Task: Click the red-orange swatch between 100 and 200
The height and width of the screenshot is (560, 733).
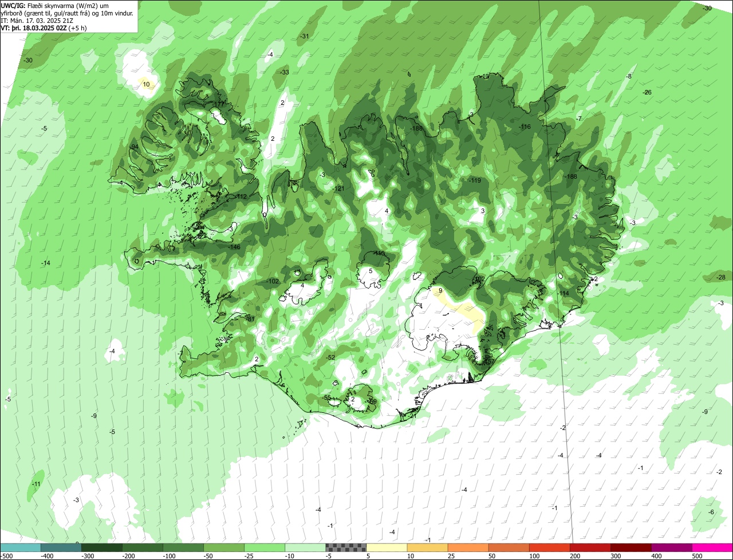Action: tap(549, 548)
